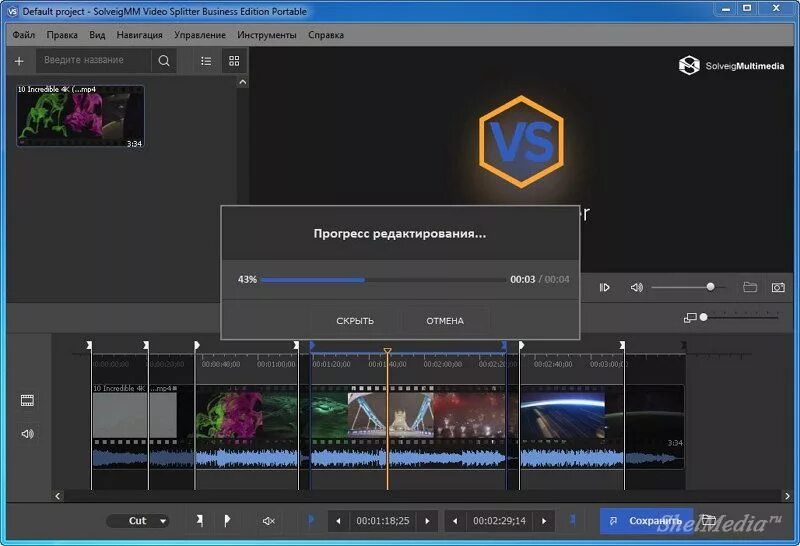Add a marker with the left flag icon
The height and width of the screenshot is (546, 800).
(x=199, y=521)
